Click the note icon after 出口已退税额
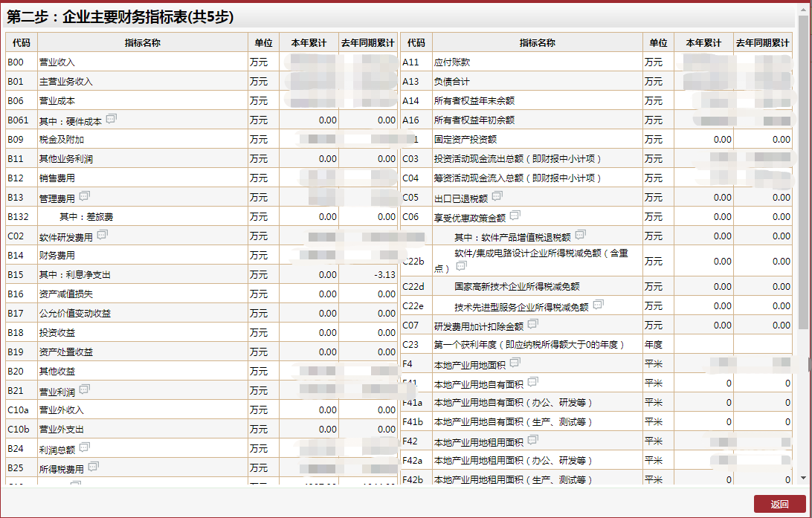 497,196
